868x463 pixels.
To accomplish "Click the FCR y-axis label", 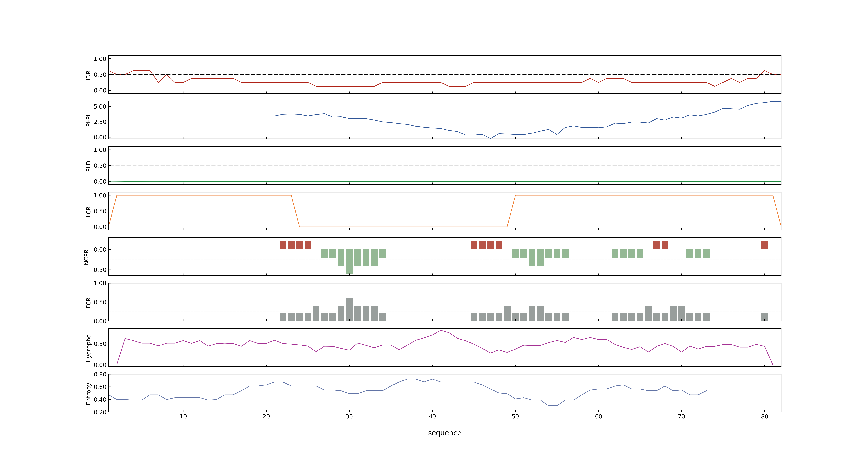I will click(88, 302).
